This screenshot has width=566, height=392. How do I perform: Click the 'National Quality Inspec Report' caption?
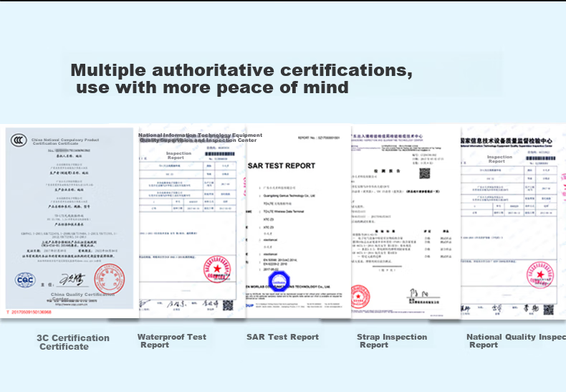(516, 340)
